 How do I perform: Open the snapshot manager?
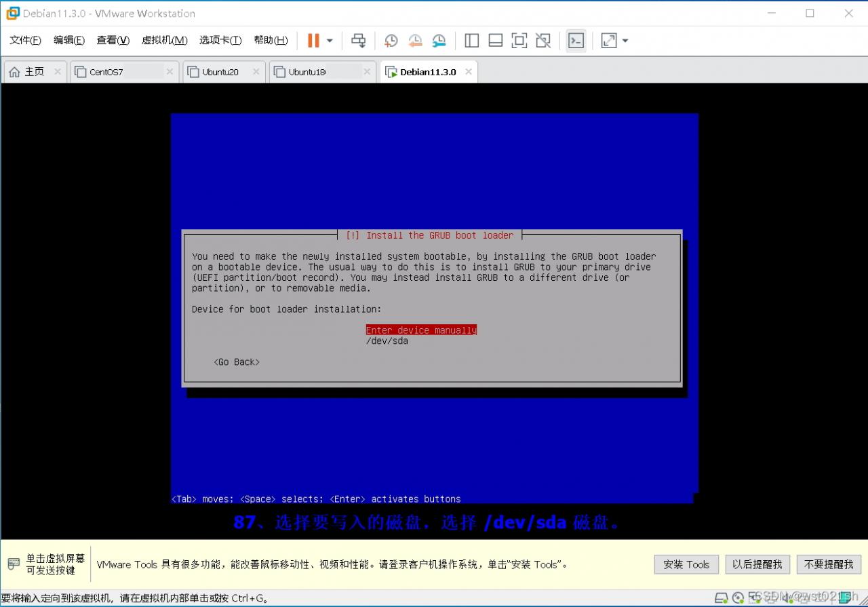[439, 41]
